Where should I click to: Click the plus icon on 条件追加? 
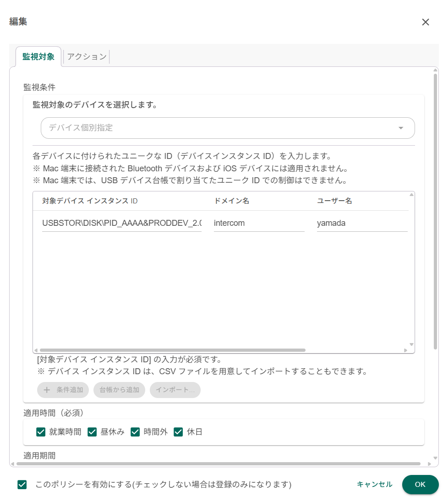pyautogui.click(x=47, y=390)
